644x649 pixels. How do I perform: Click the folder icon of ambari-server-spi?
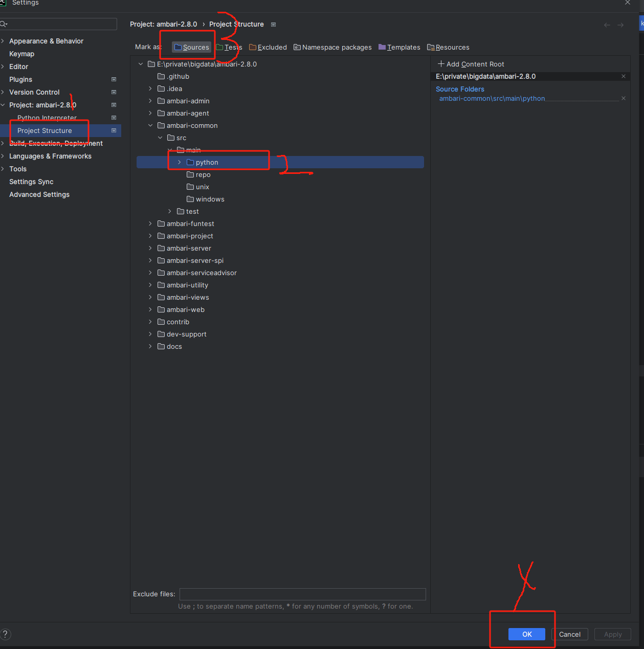point(161,260)
